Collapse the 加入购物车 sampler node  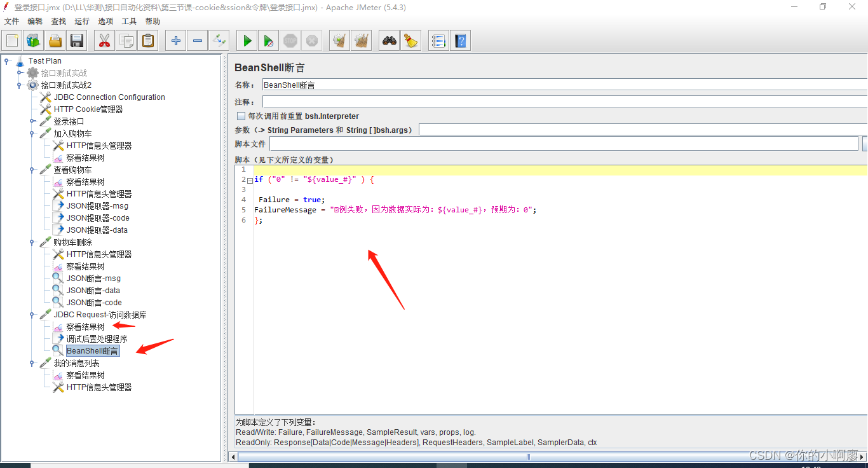[x=32, y=134]
